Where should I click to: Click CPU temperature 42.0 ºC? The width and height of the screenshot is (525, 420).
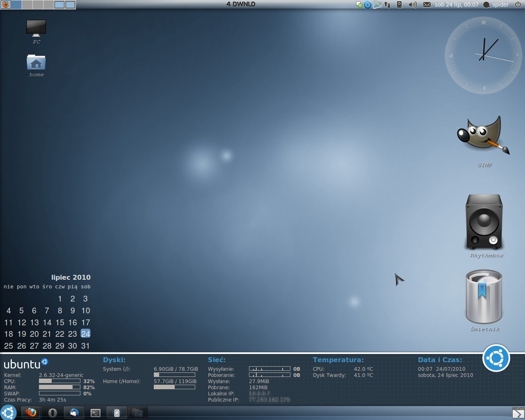pos(363,369)
